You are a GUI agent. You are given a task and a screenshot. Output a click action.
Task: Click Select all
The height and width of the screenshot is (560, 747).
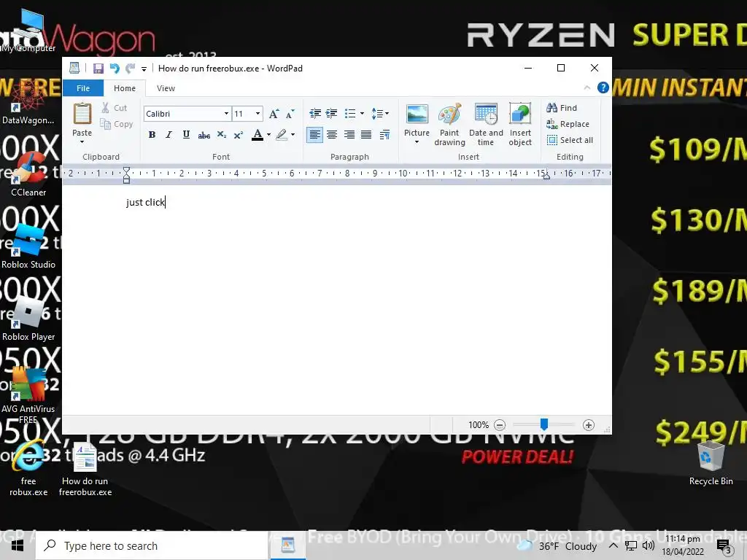570,140
